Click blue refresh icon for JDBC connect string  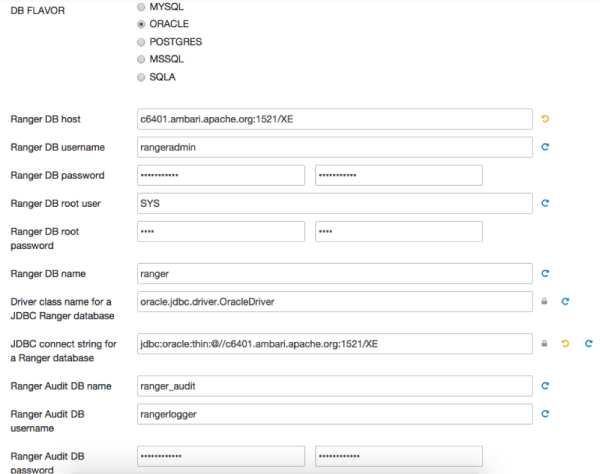588,344
